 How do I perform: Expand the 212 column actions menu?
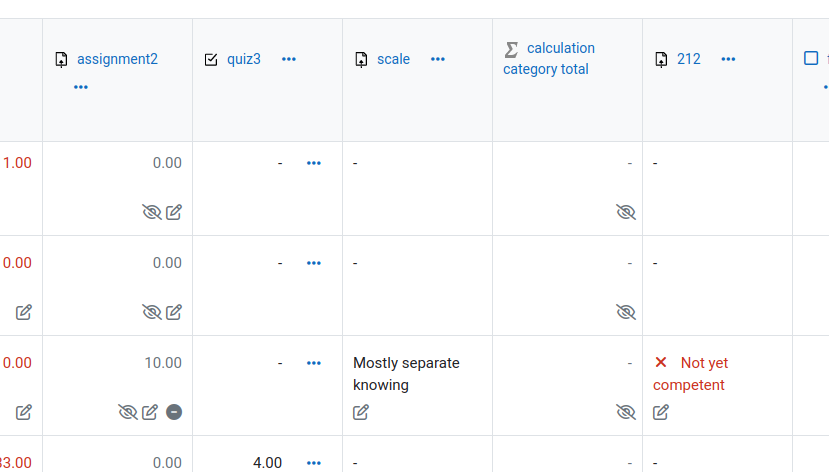pyautogui.click(x=728, y=59)
